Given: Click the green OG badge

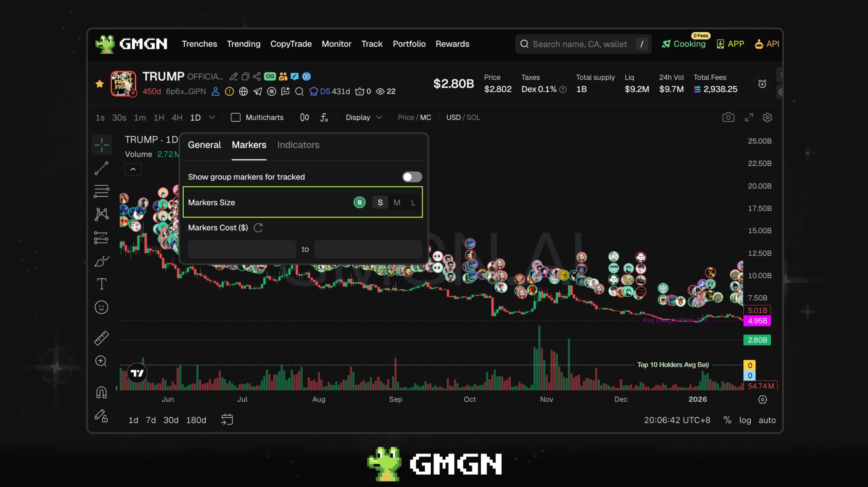Looking at the screenshot, I should click(270, 77).
